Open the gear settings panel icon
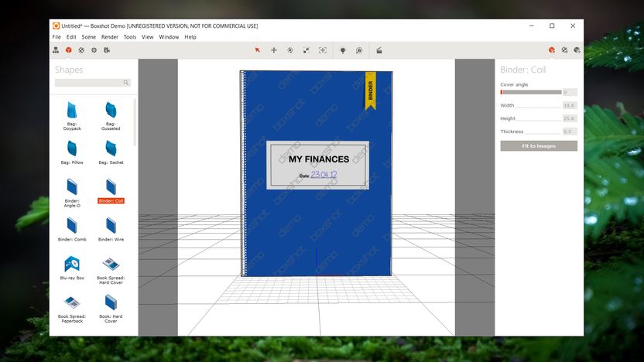The width and height of the screenshot is (644, 362). (x=94, y=50)
